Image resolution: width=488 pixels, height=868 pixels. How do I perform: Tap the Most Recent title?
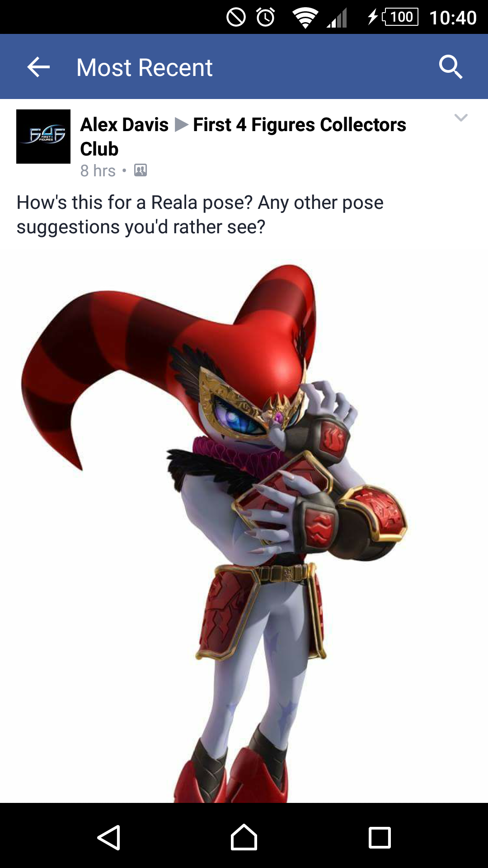click(145, 67)
